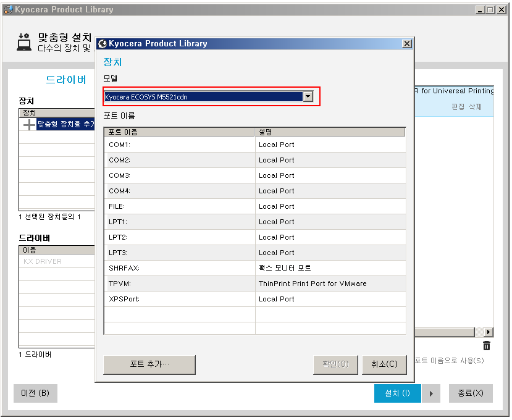512x420 pixels.
Task: Select the LPT3: port row
Action: (x=255, y=253)
